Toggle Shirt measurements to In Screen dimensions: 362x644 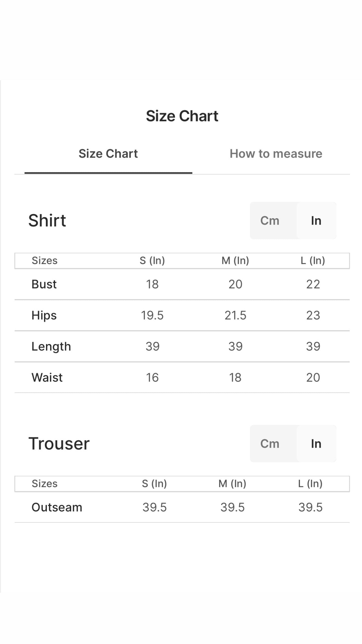point(316,220)
